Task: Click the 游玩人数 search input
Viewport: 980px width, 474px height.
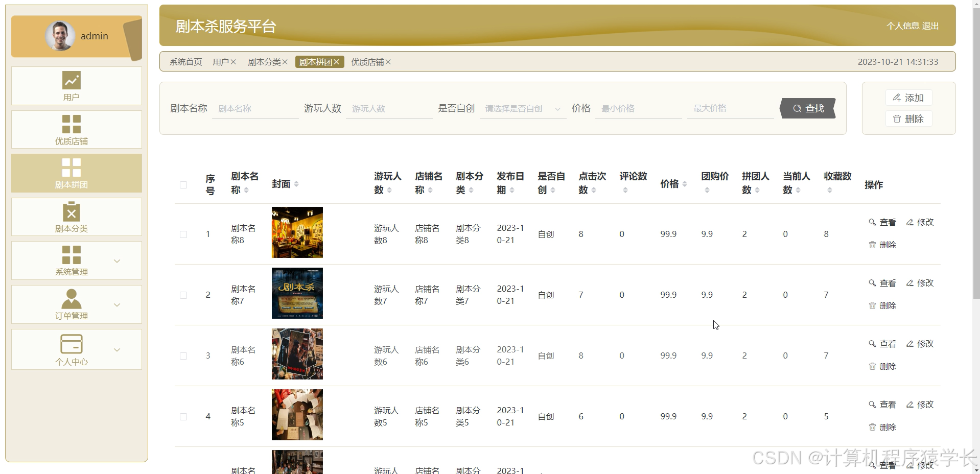Action: [x=389, y=109]
